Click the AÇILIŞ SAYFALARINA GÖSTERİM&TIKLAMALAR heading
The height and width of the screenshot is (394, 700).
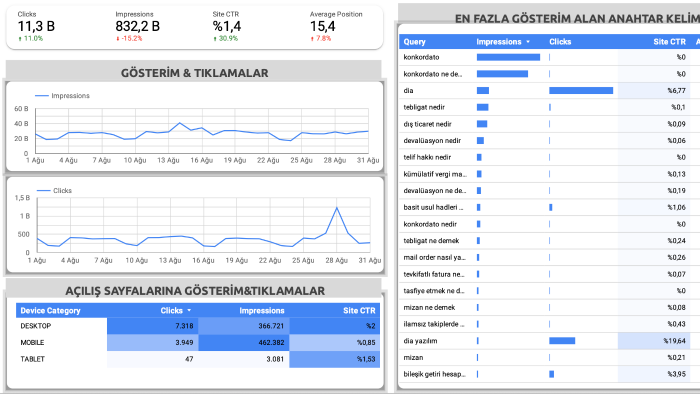pyautogui.click(x=195, y=291)
